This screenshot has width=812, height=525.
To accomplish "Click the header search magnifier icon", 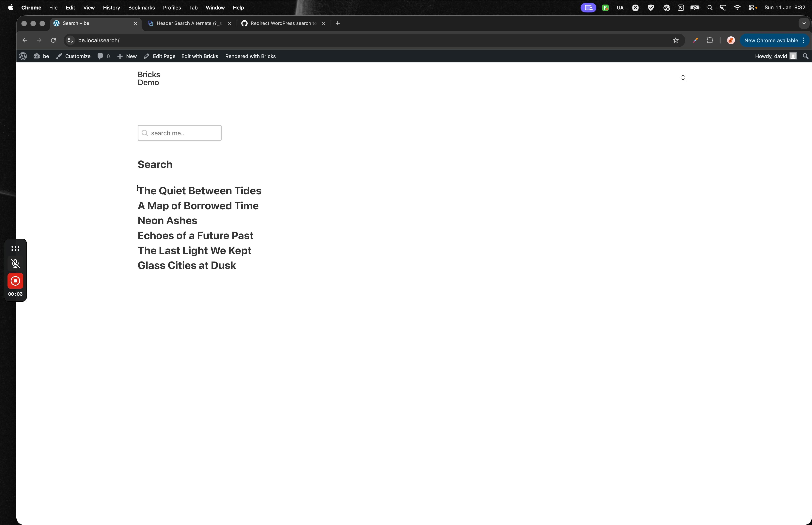I will point(683,78).
